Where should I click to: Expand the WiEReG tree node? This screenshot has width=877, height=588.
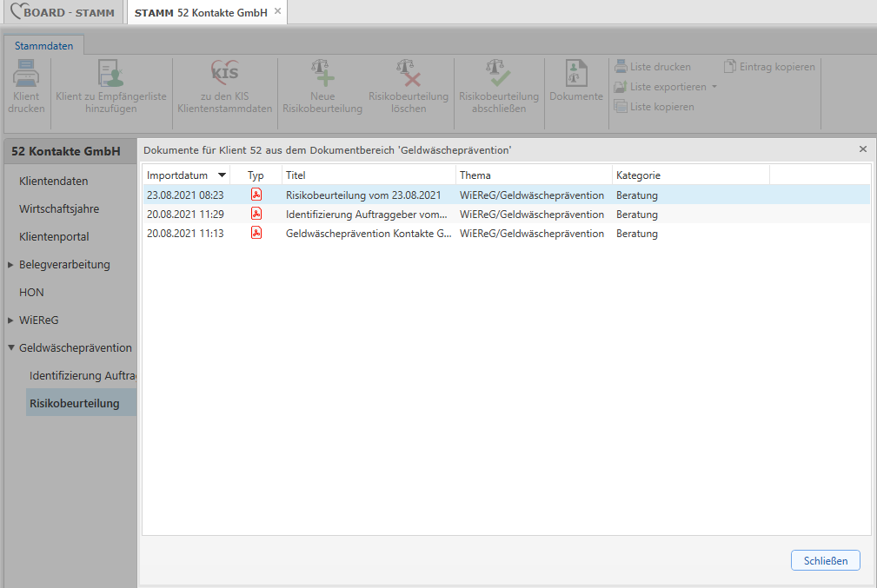(x=10, y=320)
